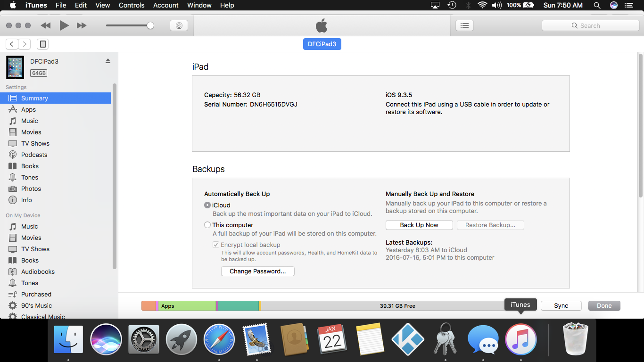Click the fast-forward playback button

(x=82, y=25)
